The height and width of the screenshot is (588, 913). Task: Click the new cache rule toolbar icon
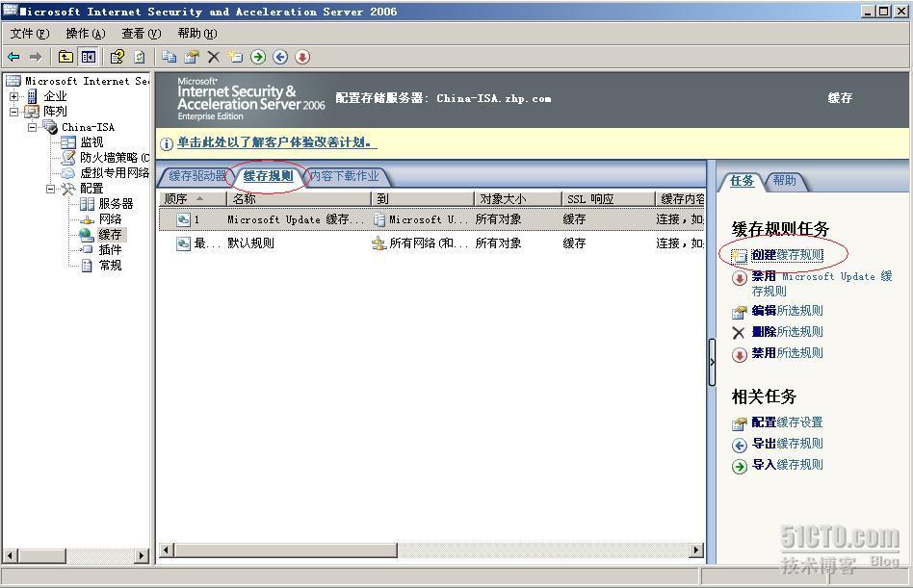(235, 57)
